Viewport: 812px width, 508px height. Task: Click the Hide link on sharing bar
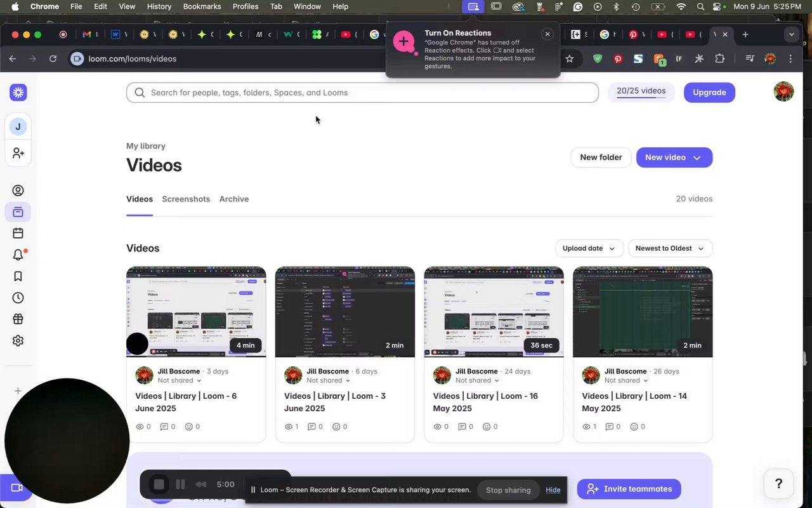coord(553,490)
